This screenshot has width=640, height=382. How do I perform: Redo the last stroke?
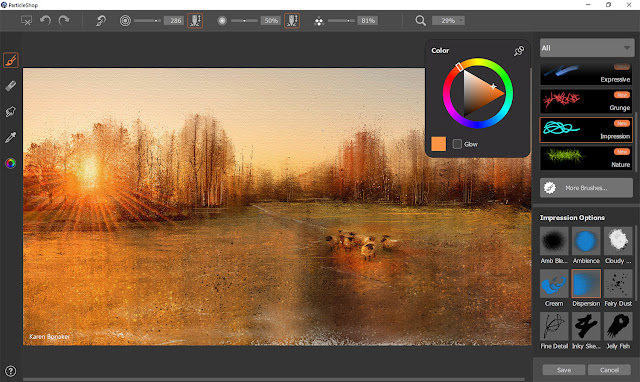click(x=64, y=20)
